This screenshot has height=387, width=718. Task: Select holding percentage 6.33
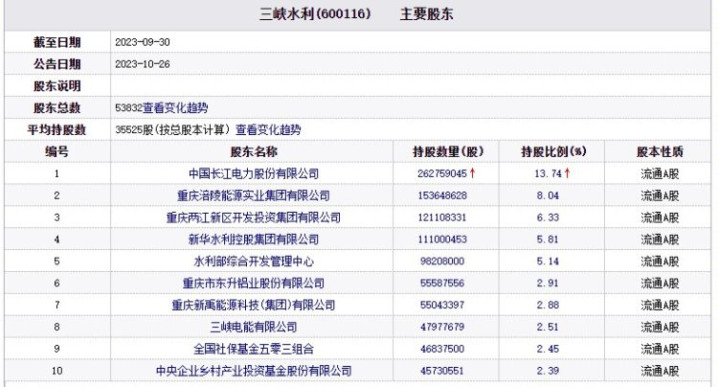548,218
